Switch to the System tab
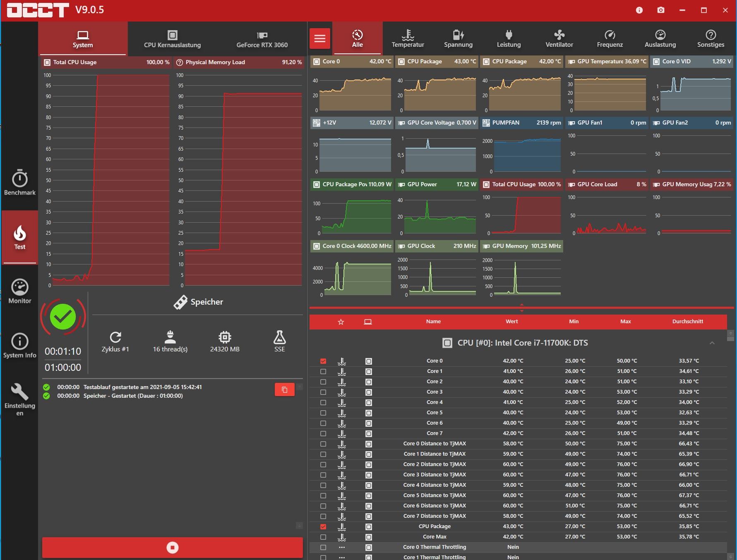The image size is (737, 560). pos(83,39)
